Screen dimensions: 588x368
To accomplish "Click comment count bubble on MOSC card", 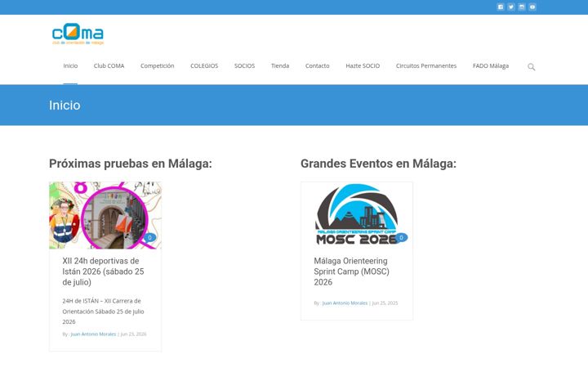I will tap(401, 237).
